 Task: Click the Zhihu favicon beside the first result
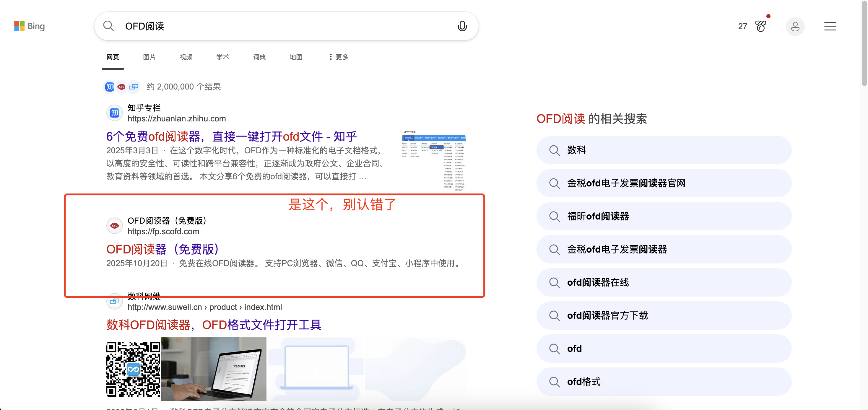pyautogui.click(x=114, y=113)
